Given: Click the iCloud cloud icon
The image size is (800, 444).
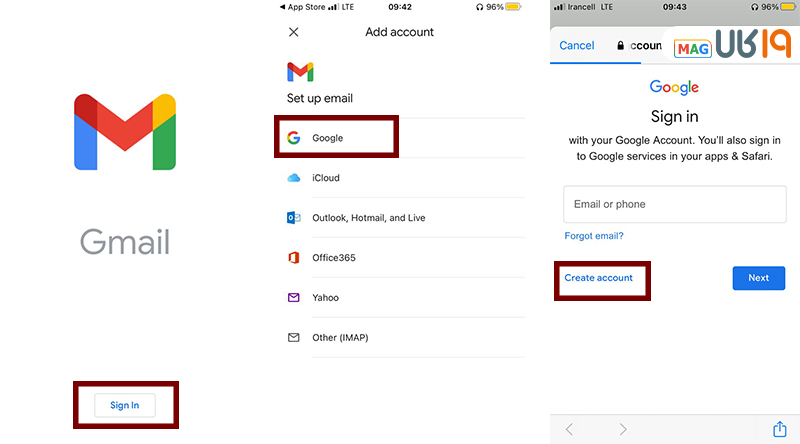Looking at the screenshot, I should 293,178.
